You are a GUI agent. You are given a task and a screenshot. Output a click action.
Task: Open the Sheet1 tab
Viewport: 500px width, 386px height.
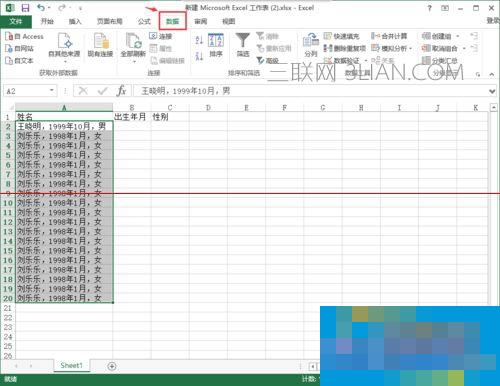71,365
